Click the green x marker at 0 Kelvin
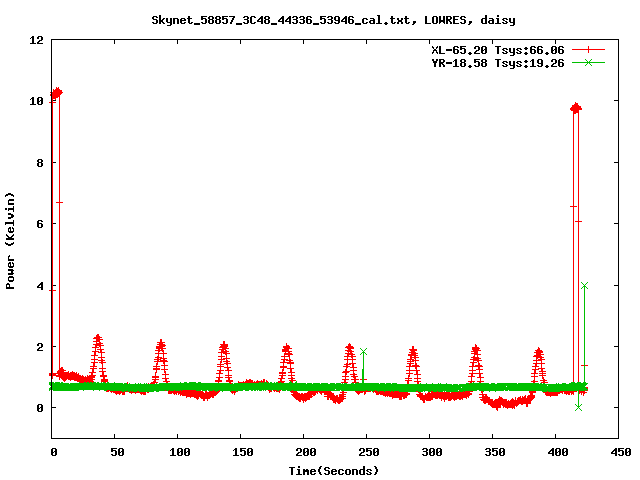Image resolution: width=640 pixels, height=480 pixels. 578,407
